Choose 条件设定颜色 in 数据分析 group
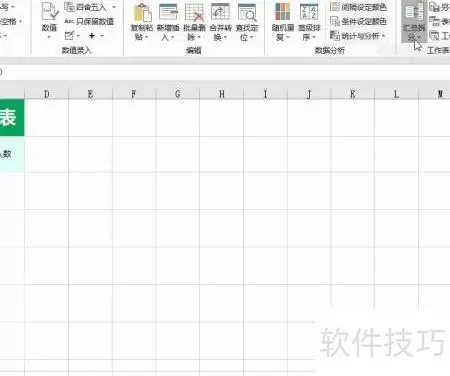 tap(358, 21)
